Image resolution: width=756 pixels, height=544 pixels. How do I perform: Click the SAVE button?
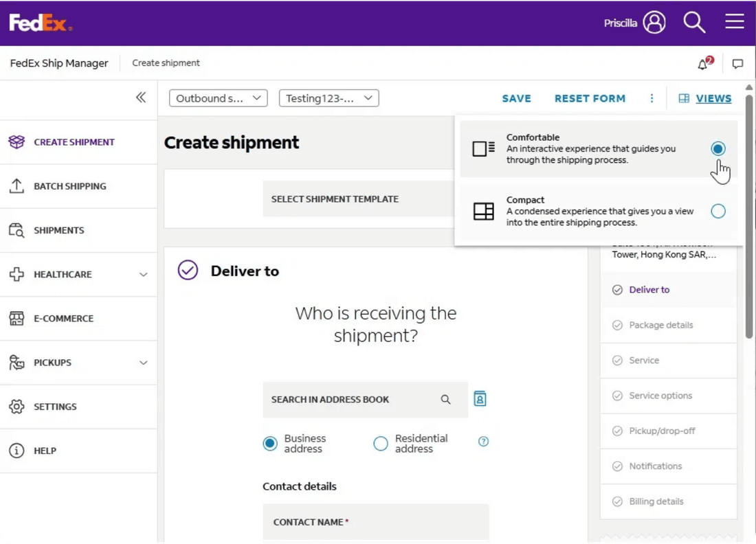pos(516,98)
